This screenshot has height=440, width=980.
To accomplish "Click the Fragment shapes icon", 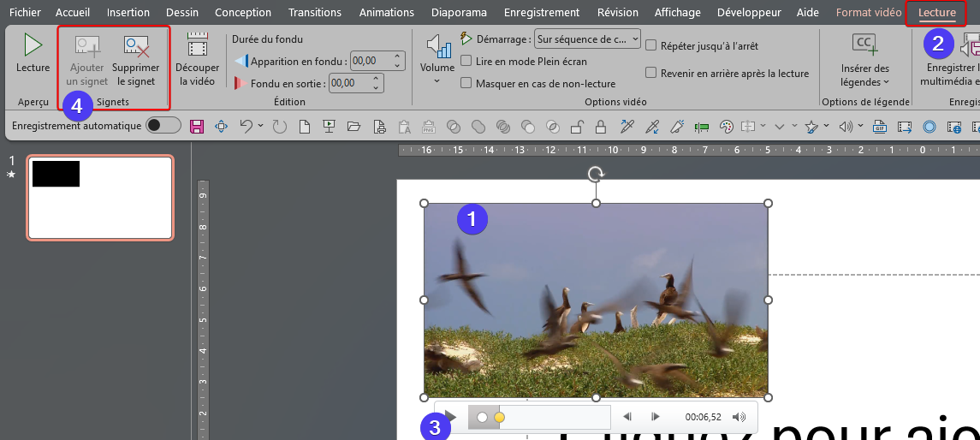I will tap(502, 127).
